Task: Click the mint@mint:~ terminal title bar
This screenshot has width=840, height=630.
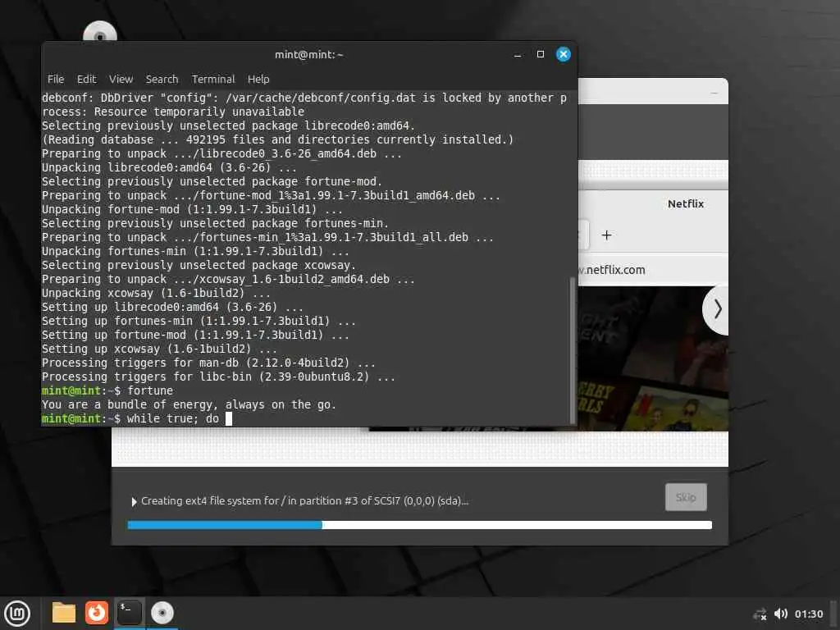Action: (x=309, y=55)
